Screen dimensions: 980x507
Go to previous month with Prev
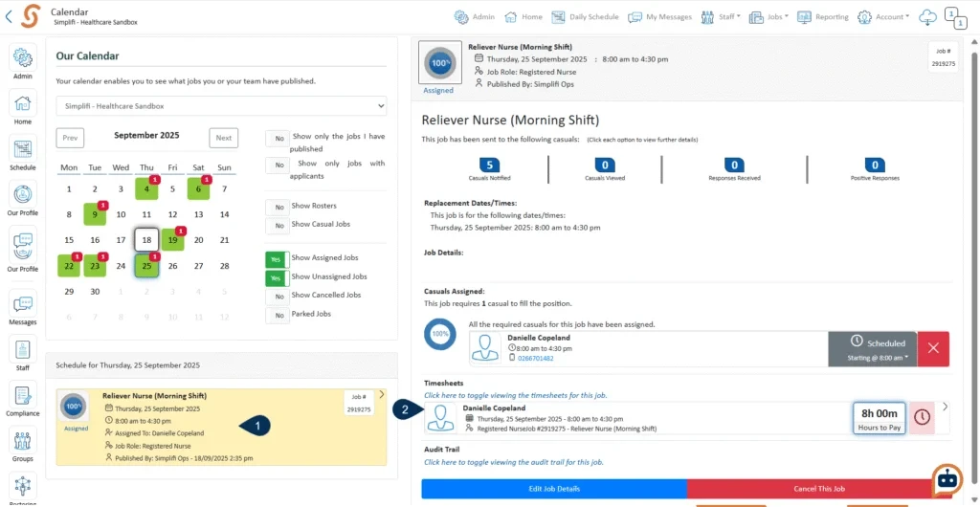click(70, 138)
